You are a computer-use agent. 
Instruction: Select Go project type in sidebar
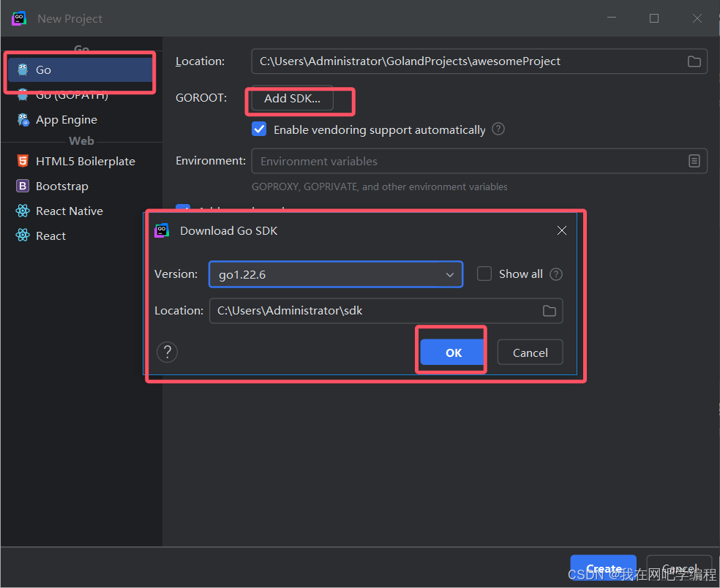[x=80, y=69]
